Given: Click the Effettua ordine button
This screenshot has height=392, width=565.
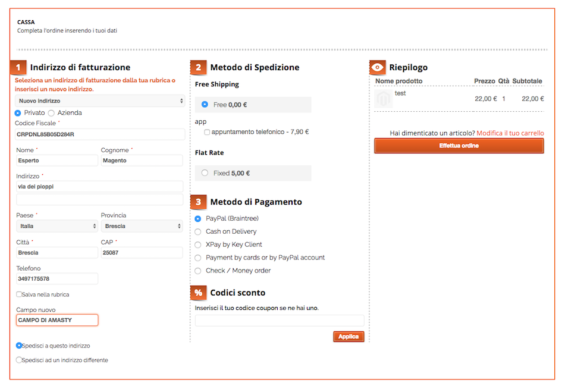Looking at the screenshot, I should click(459, 146).
